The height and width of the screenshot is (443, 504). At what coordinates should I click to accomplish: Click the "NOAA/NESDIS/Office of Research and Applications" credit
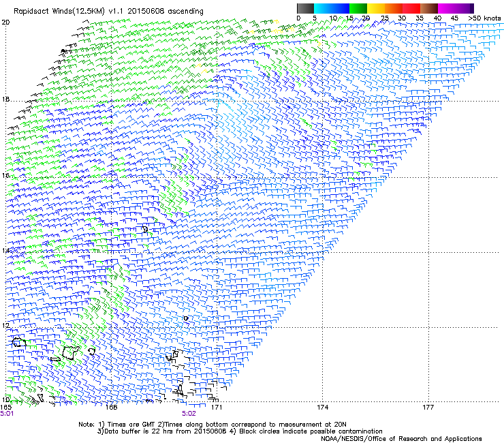pyautogui.click(x=401, y=439)
